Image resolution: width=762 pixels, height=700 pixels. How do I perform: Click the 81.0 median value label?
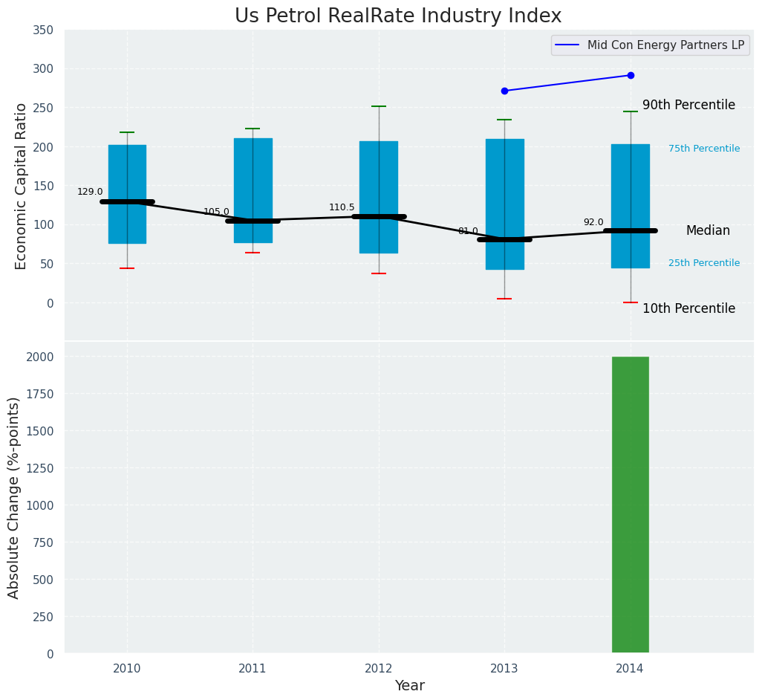click(468, 231)
